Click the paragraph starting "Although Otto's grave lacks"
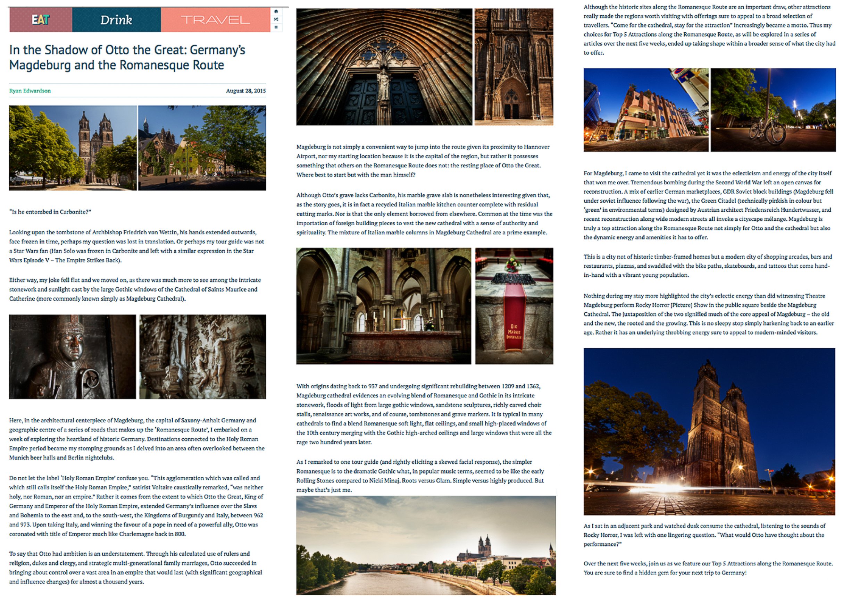Screen dimensions: 868x597 [425, 213]
